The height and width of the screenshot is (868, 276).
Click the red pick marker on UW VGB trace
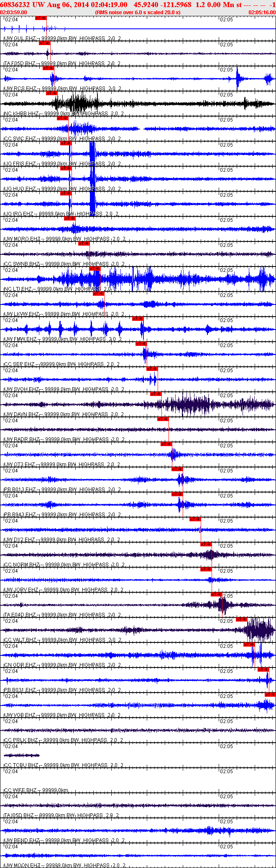(271, 695)
